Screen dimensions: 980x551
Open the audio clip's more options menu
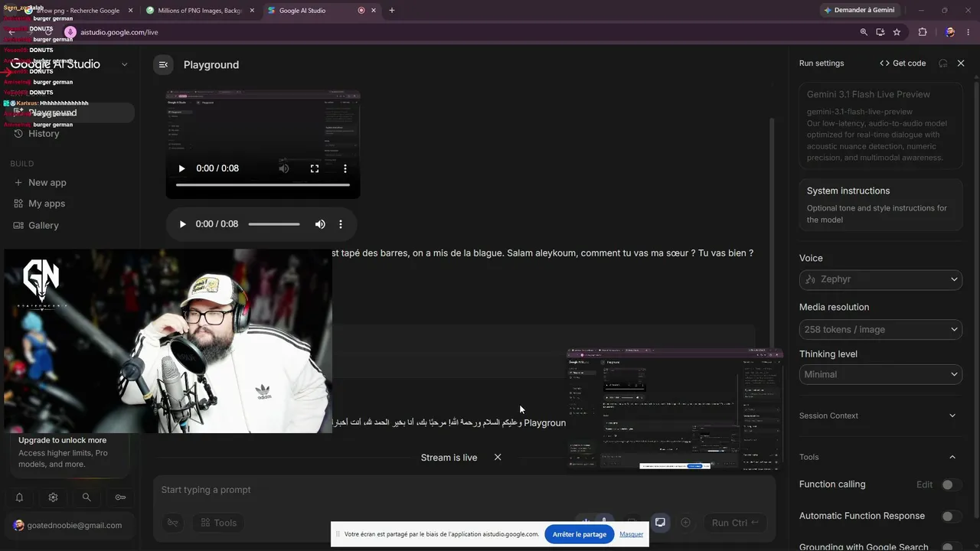coord(341,224)
